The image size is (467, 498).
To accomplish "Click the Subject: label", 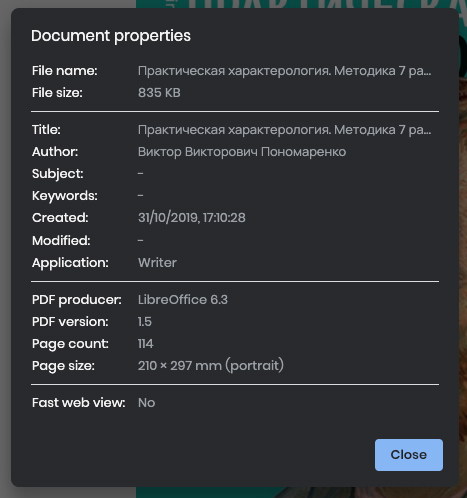I will tap(58, 174).
